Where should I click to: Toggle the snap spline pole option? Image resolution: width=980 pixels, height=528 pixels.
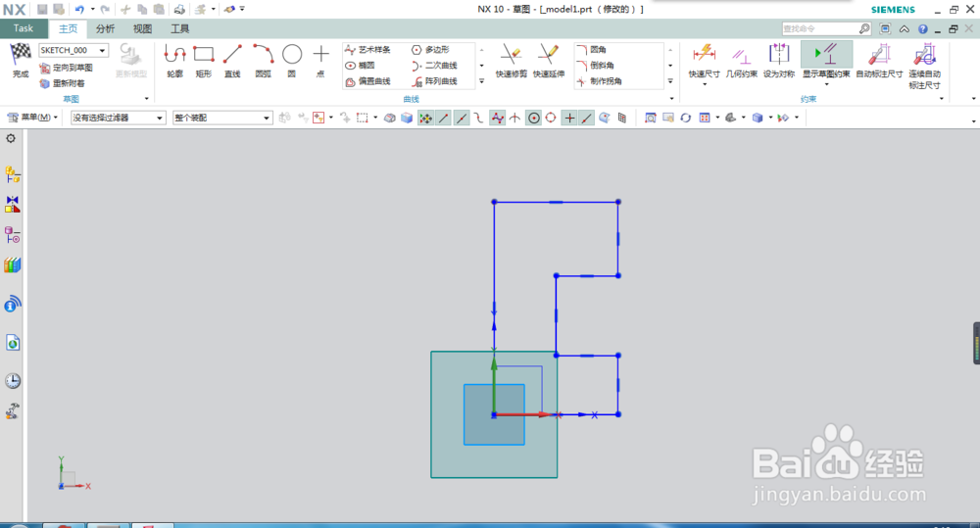point(497,118)
